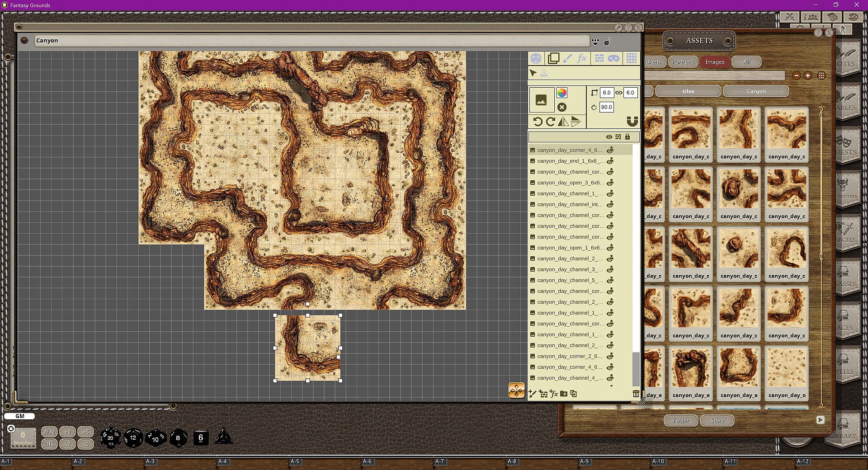This screenshot has width=868, height=470.
Task: Open the color wheel picker
Action: click(x=562, y=93)
